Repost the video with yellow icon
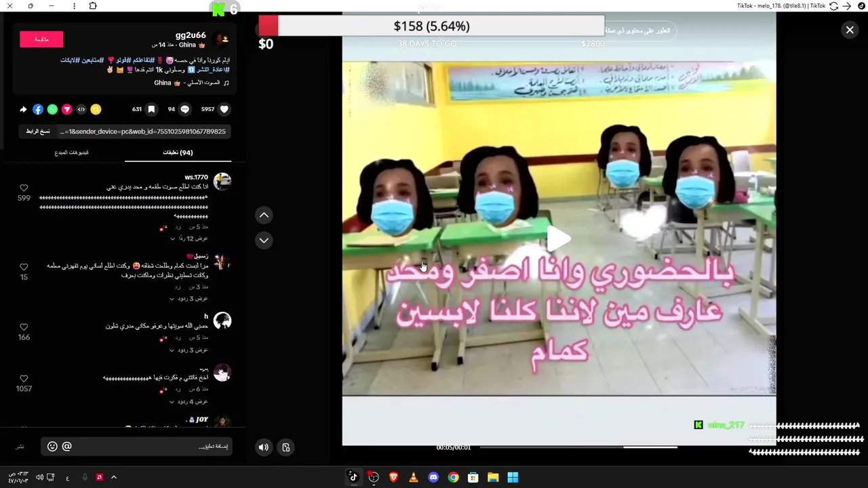 [96, 109]
